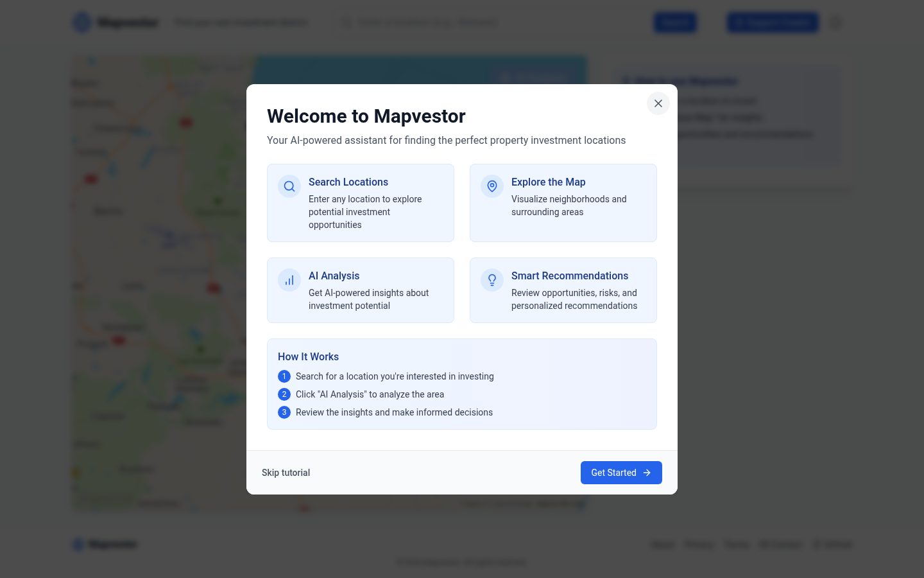Click 'Search for a location you're interested in investing'
The image size is (924, 578).
point(395,376)
